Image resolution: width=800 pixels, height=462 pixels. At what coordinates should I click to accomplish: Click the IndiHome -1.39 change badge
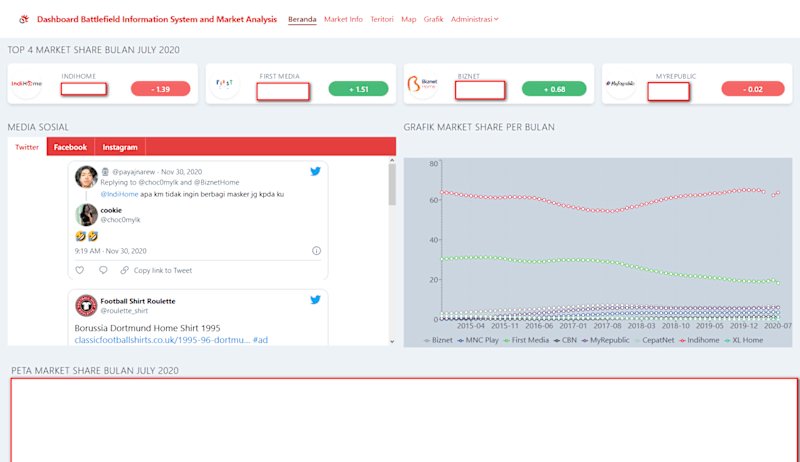(161, 89)
